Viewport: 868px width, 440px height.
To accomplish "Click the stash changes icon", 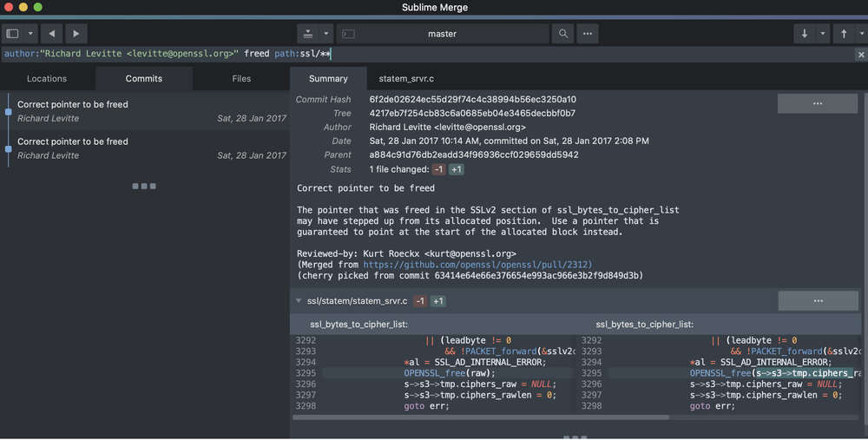I will pos(308,34).
